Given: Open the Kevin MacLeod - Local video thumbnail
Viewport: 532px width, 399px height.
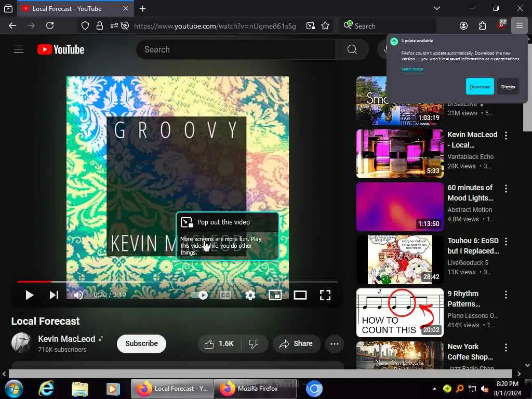Looking at the screenshot, I should 400,154.
